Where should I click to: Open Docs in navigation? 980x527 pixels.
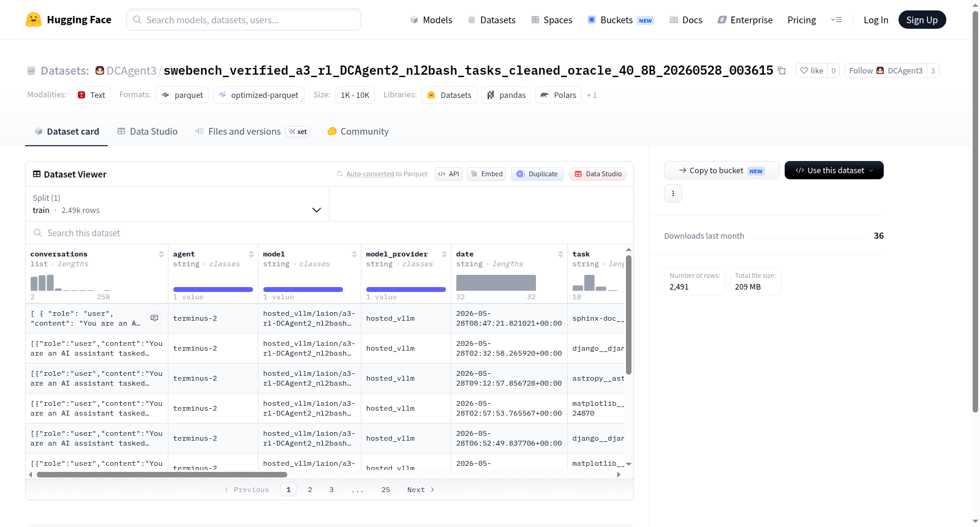coord(686,20)
